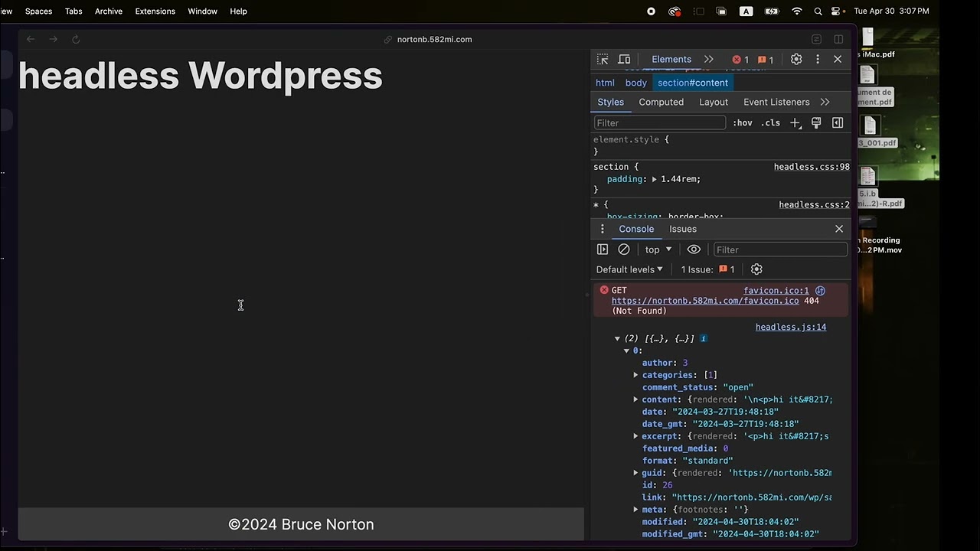Click the info icon beside the logged array
Viewport: 980px width, 551px height.
704,338
